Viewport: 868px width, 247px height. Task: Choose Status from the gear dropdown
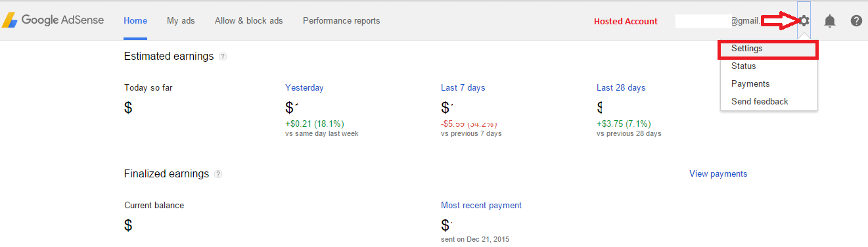click(x=769, y=66)
